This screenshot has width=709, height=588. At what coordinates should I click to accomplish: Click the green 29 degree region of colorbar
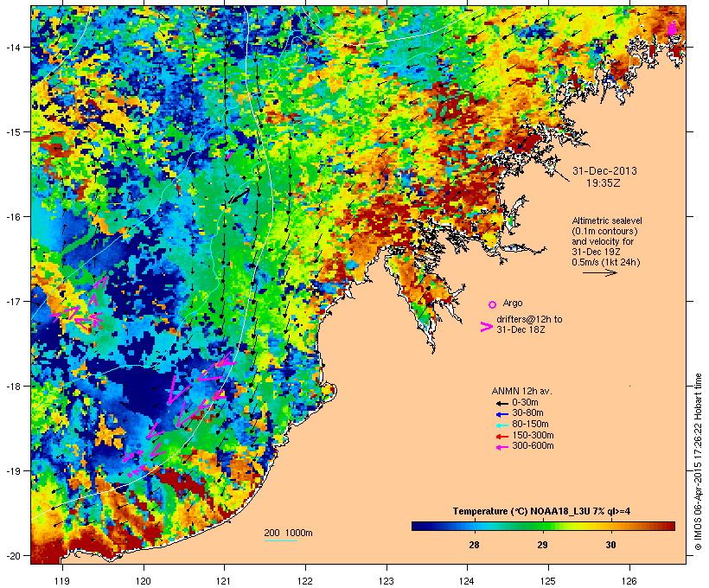coord(543,526)
